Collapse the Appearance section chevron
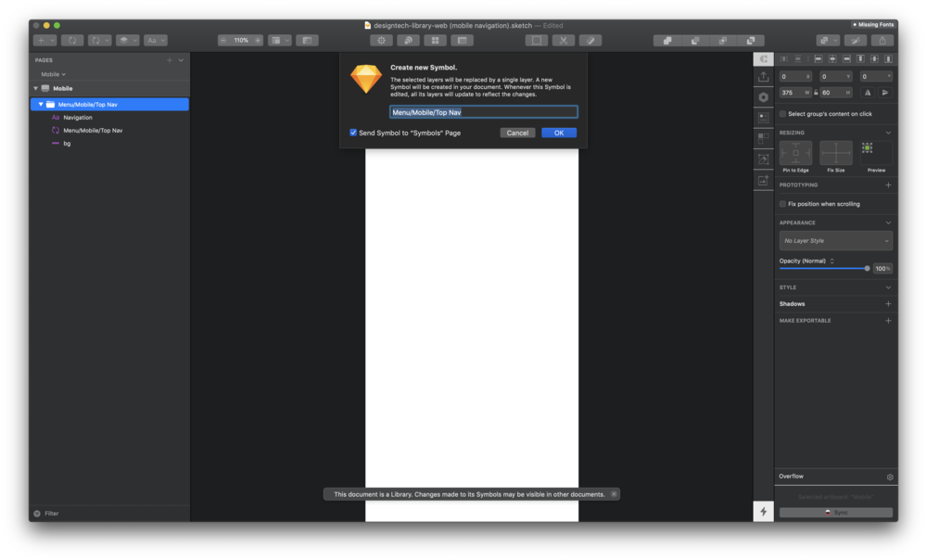The image size is (927, 560). coord(887,223)
